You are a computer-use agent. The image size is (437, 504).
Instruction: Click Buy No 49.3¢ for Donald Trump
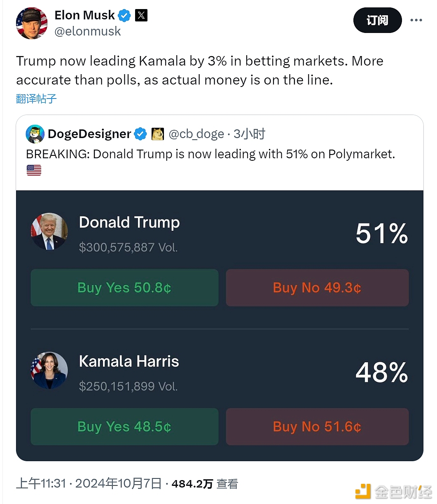(x=317, y=288)
